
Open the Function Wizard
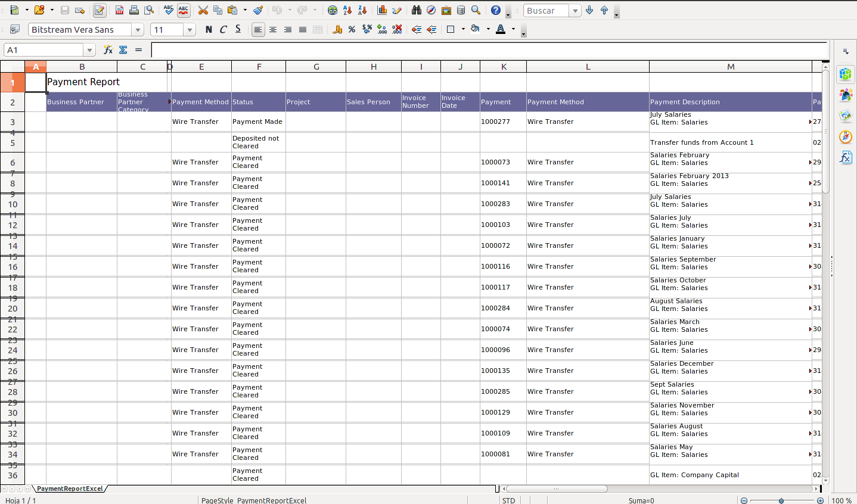tap(108, 50)
